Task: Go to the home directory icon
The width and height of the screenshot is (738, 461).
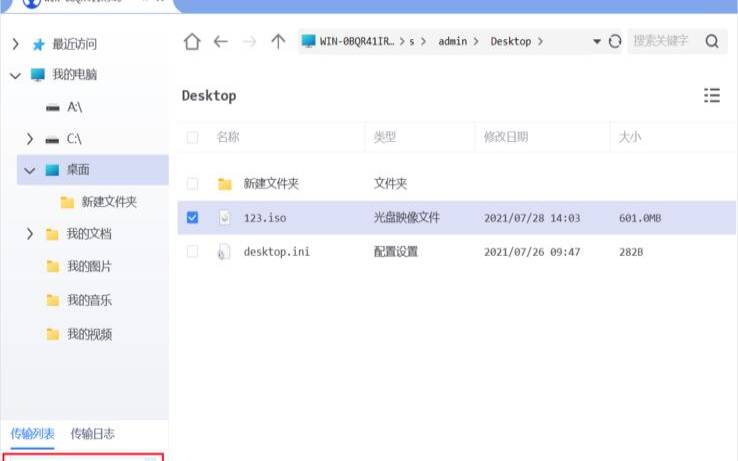Action: pyautogui.click(x=192, y=41)
